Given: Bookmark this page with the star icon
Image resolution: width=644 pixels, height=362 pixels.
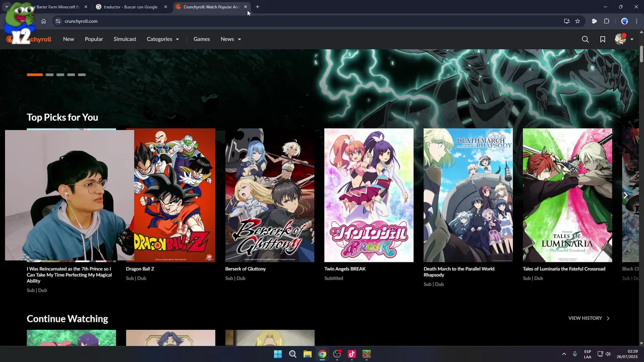Looking at the screenshot, I should click(x=578, y=21).
